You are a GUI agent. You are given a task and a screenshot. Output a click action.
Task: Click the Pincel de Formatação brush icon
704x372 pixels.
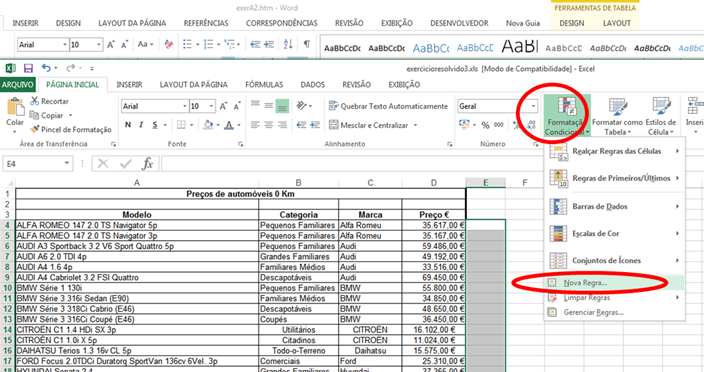pos(35,129)
